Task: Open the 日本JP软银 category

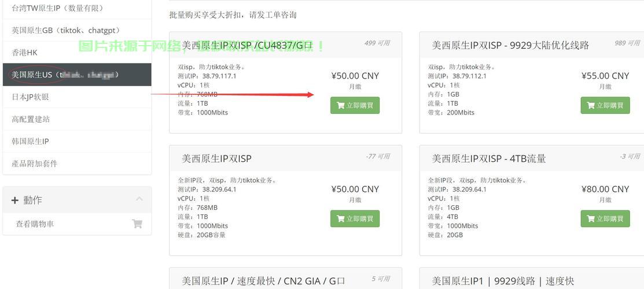Action: pos(77,97)
